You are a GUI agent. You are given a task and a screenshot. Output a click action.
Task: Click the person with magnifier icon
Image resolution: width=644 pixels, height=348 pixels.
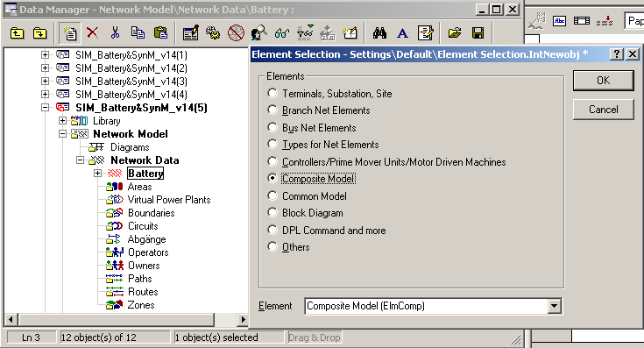258,32
